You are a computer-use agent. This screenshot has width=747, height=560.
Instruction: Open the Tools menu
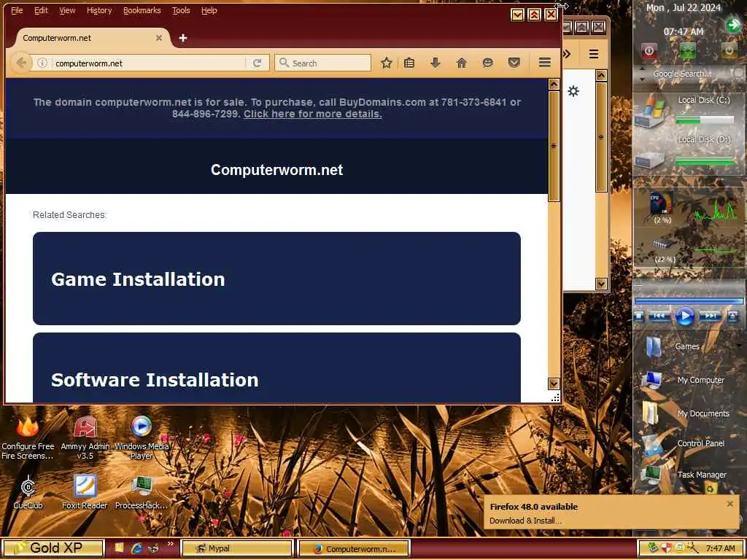pyautogui.click(x=181, y=10)
